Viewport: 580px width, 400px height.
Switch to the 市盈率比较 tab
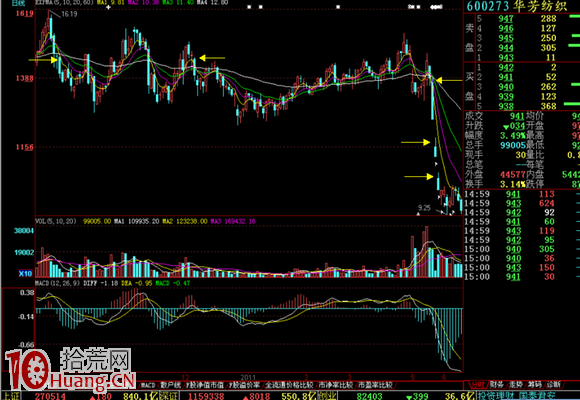[375, 386]
